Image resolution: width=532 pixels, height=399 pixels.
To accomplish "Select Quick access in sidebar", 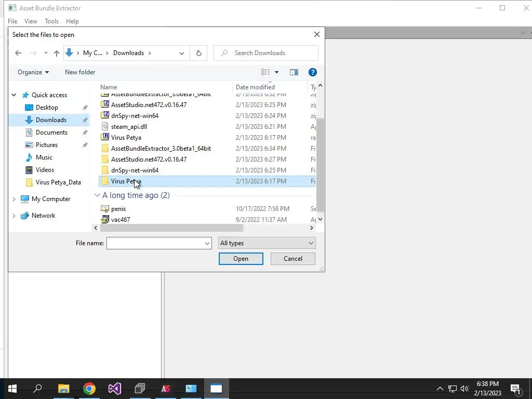I will point(49,95).
